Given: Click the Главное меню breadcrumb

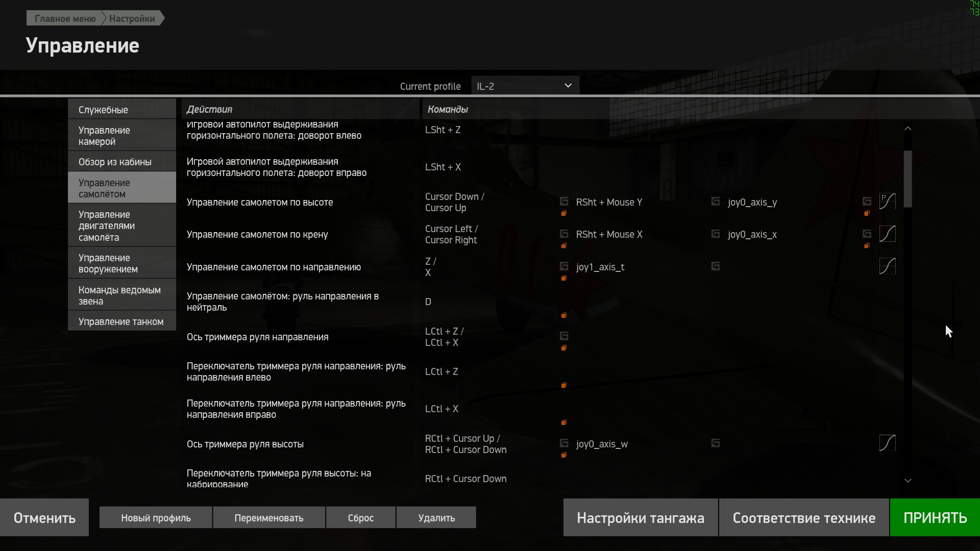Looking at the screenshot, I should point(65,18).
